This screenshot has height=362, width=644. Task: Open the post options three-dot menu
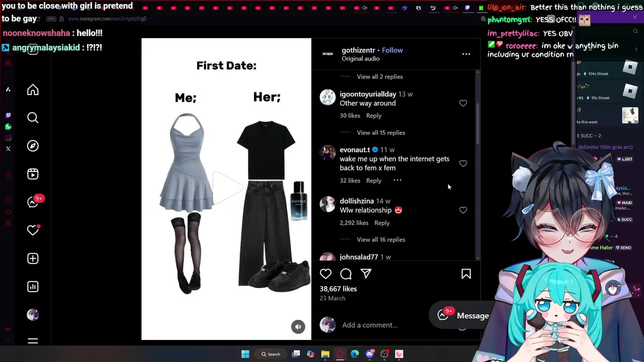(x=466, y=54)
